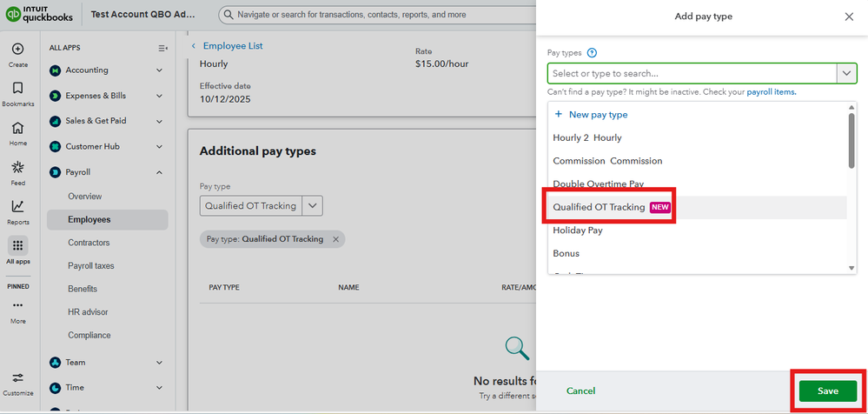Open Benefits menu item
This screenshot has width=868, height=414.
pos(83,289)
